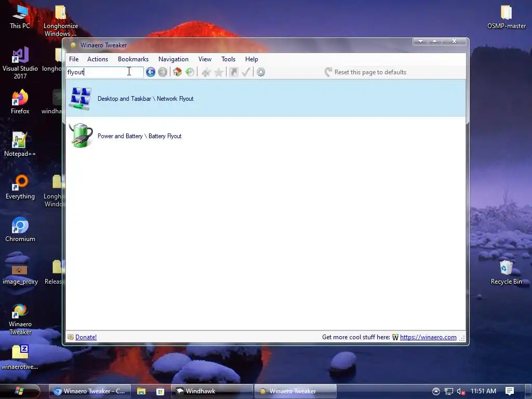
Task: Click the network tray icon
Action: pos(449,391)
